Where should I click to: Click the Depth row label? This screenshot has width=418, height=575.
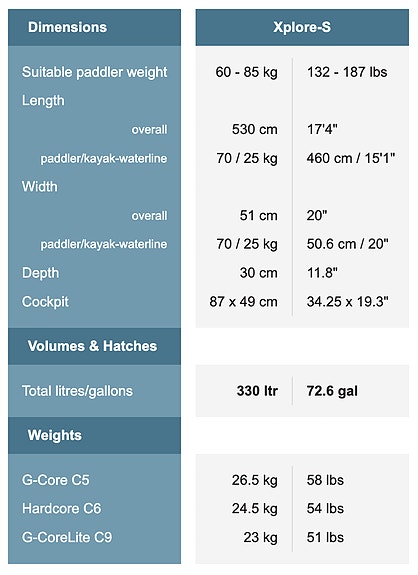[40, 273]
